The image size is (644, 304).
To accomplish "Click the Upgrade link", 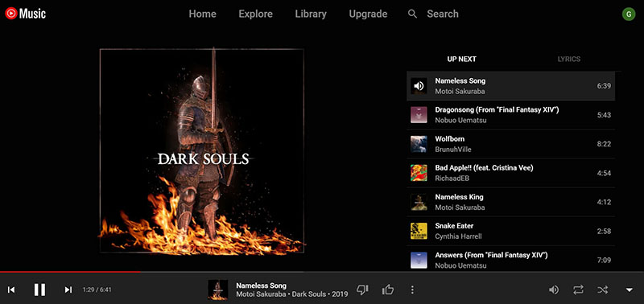I will click(368, 14).
